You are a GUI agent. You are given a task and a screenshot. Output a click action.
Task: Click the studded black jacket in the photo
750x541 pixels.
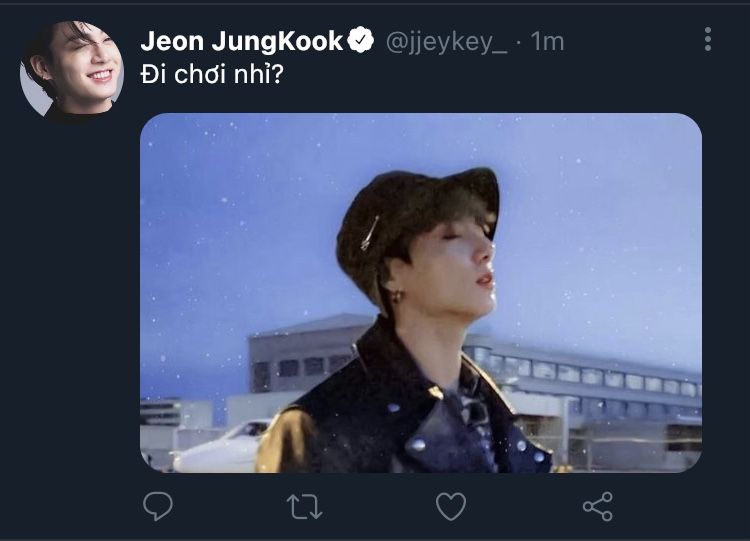tap(400, 420)
